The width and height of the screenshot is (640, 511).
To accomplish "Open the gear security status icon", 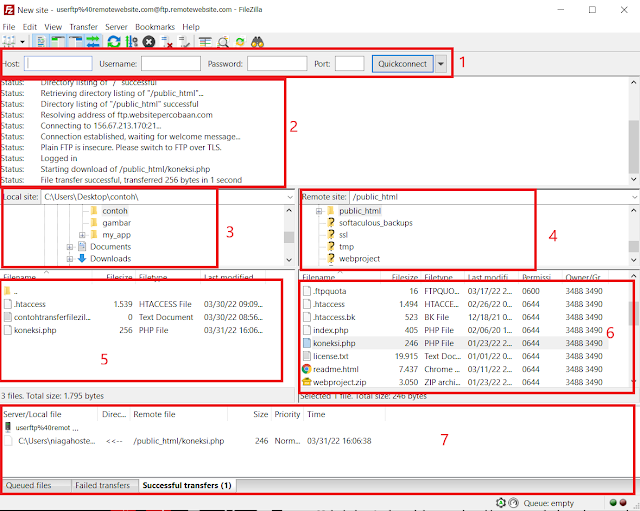I will (x=501, y=503).
